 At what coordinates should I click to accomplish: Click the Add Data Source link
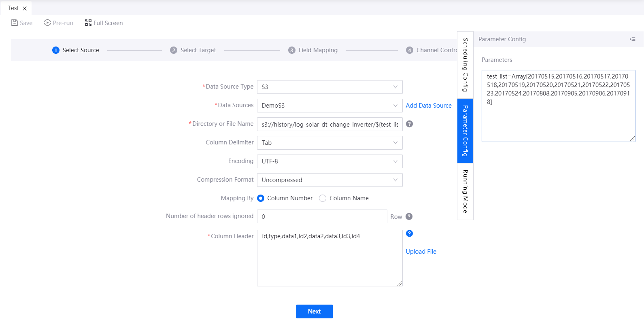(429, 106)
